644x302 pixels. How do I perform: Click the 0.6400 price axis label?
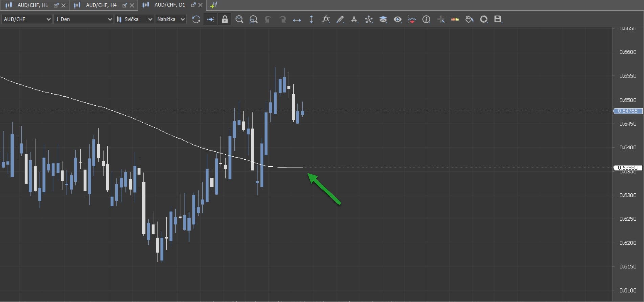point(628,147)
